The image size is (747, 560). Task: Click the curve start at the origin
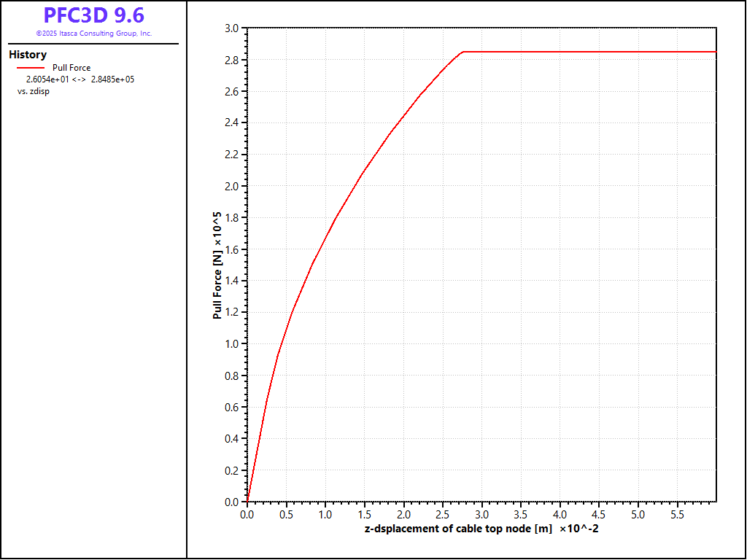[x=248, y=501]
